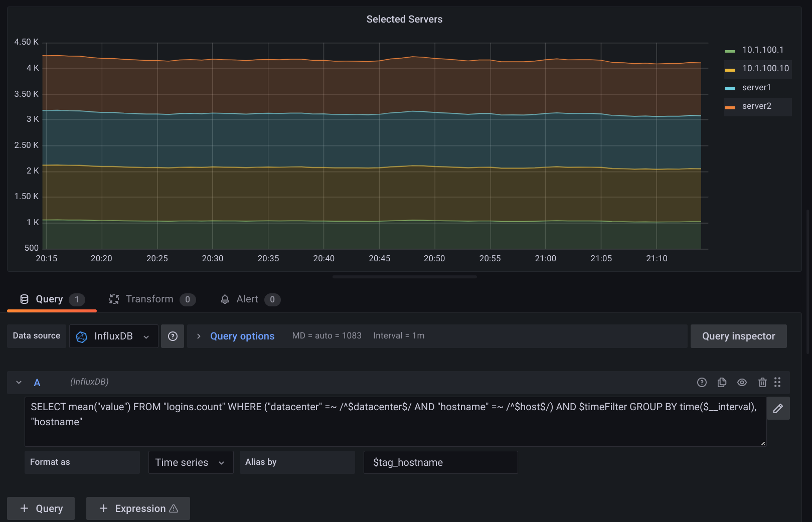The height and width of the screenshot is (522, 812).
Task: Click the InfluxDB data source logo
Action: 81,336
